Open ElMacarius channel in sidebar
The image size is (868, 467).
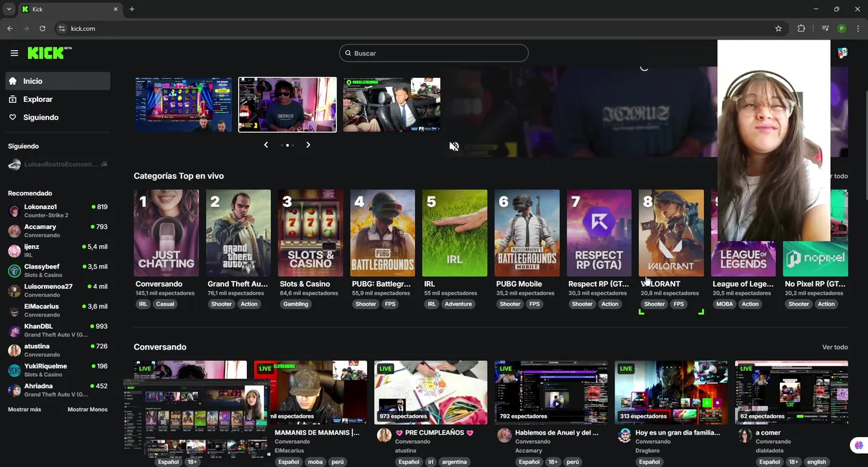pyautogui.click(x=58, y=310)
